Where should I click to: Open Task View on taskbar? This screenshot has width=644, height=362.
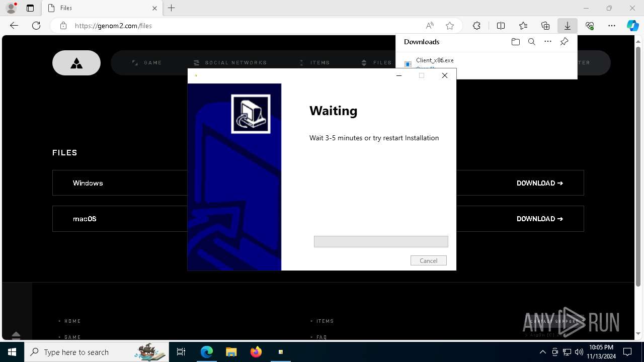181,352
